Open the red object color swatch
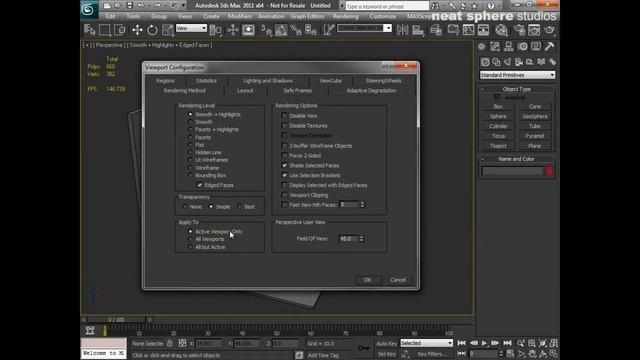Image resolution: width=640 pixels, height=360 pixels. click(x=549, y=171)
